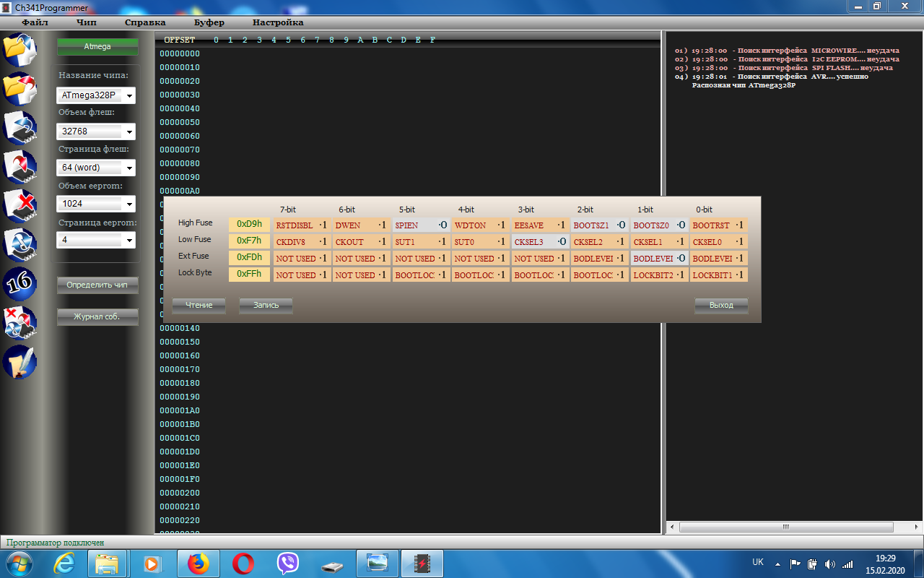The image size is (924, 578).
Task: Toggle the RSTDISBL high fuse bit
Action: click(x=302, y=225)
